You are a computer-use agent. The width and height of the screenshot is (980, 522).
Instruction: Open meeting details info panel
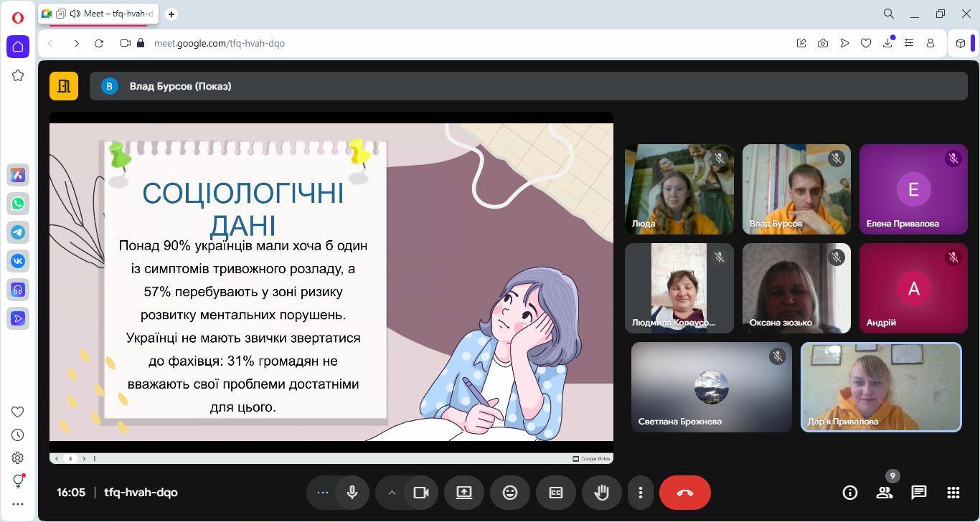click(x=849, y=493)
